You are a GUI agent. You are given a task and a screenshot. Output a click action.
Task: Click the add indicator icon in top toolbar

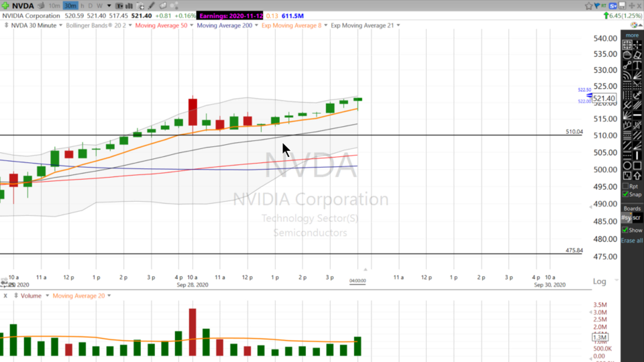tap(140, 6)
